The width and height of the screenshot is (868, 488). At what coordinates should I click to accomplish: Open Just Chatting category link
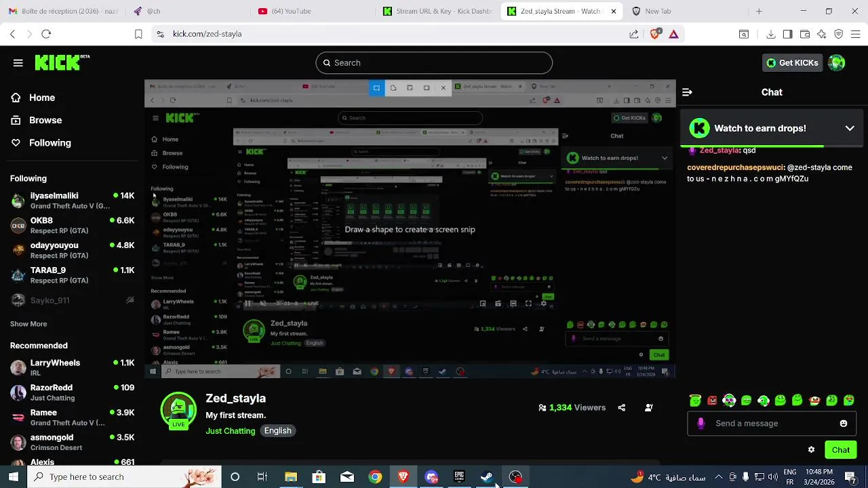(x=231, y=431)
